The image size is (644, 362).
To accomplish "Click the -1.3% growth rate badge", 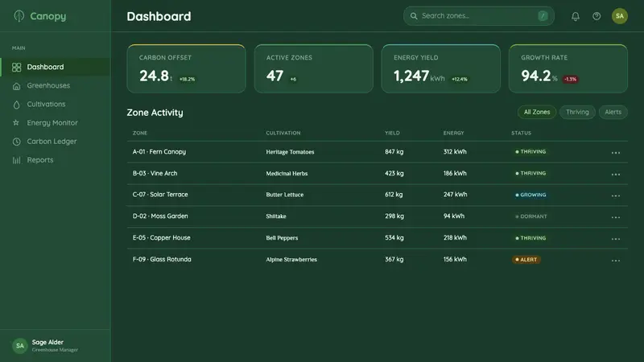I will (570, 79).
